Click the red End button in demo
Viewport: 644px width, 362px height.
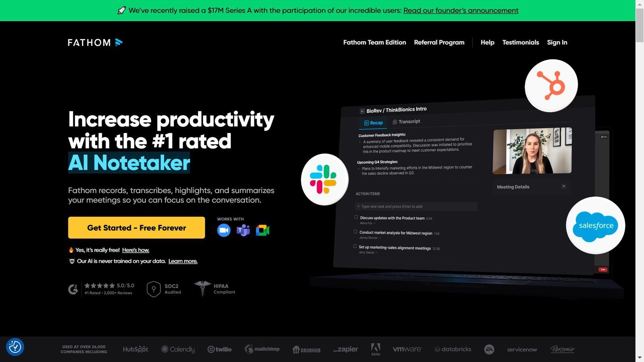(603, 269)
